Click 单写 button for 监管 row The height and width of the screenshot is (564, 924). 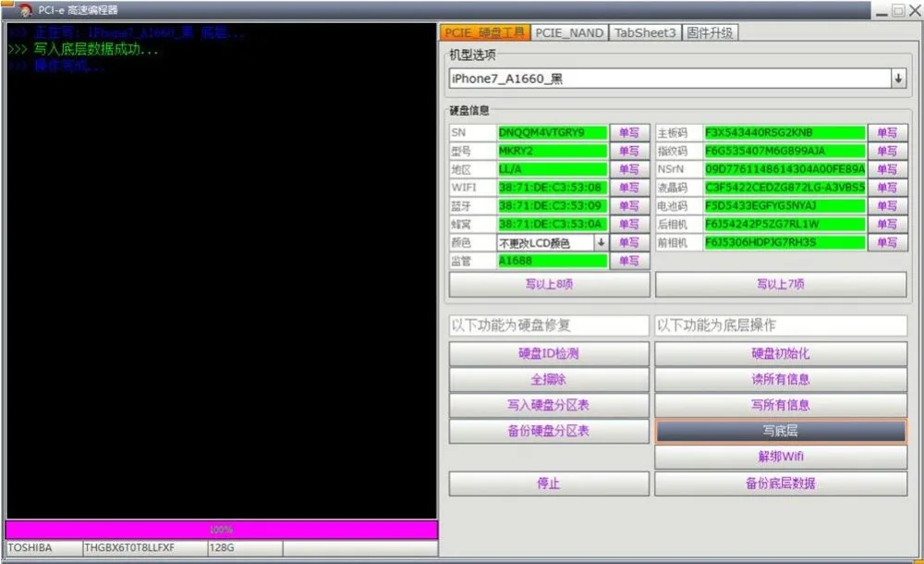[x=629, y=261]
